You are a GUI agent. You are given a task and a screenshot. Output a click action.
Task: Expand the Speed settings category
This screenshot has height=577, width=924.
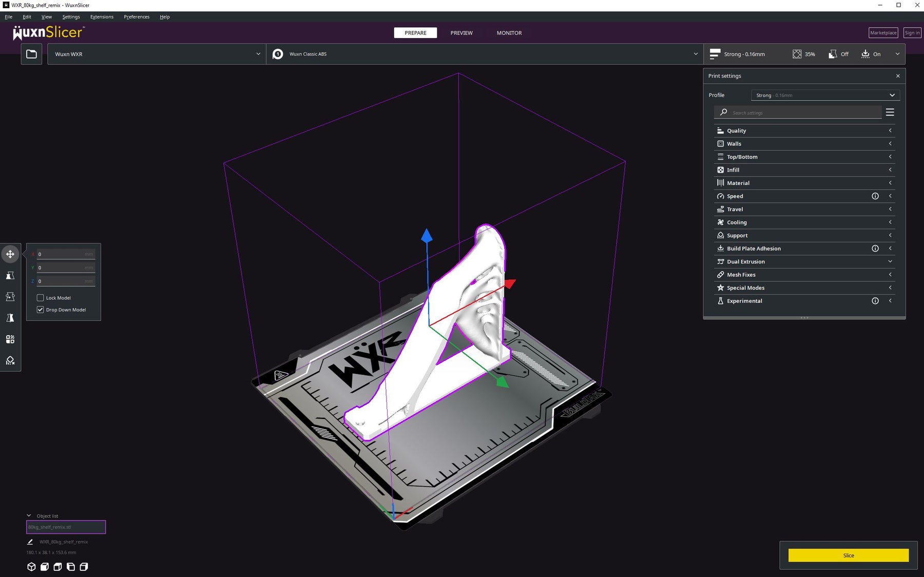tap(804, 196)
